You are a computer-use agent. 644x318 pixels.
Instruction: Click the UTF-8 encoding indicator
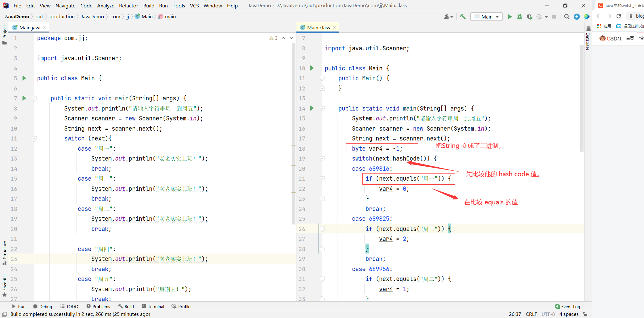[548, 314]
